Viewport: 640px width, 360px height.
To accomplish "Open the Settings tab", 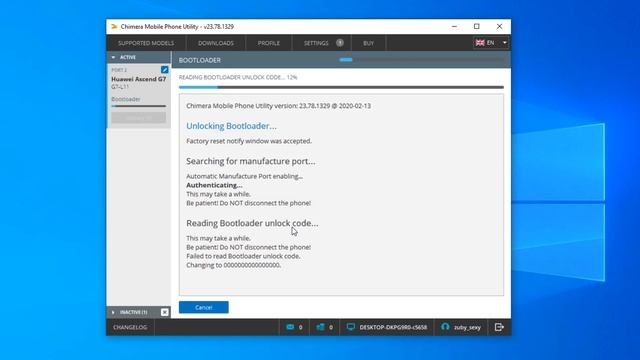I will tap(316, 43).
